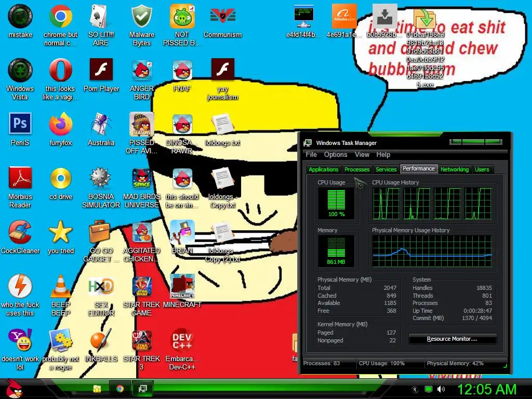The height and width of the screenshot is (399, 532).
Task: Open the taskbar file explorer icon
Action: click(97, 389)
